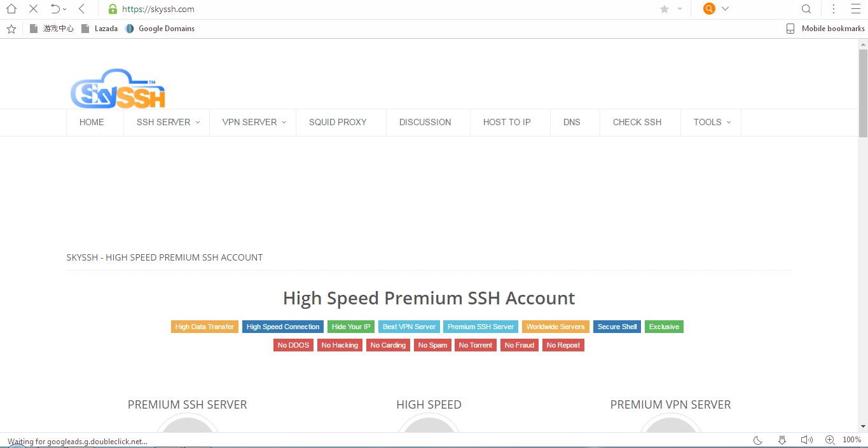868x448 pixels.
Task: Click the No Repost red label
Action: (x=563, y=345)
